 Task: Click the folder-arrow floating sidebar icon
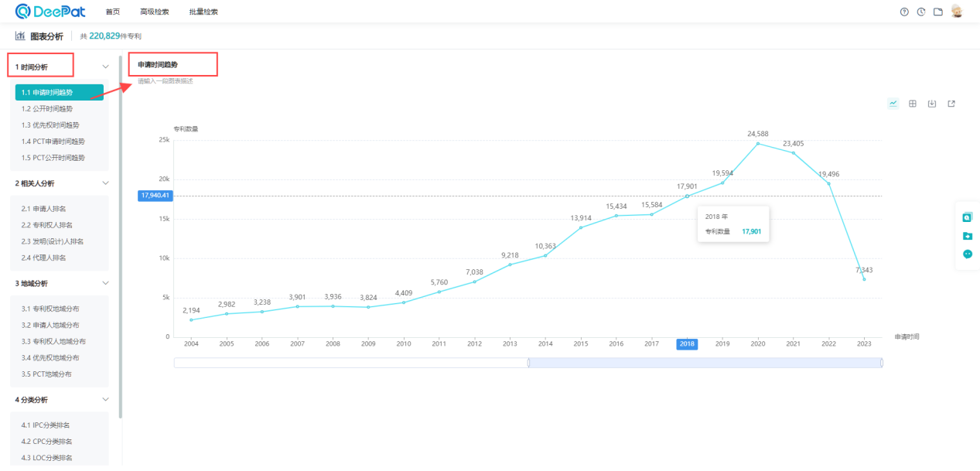point(968,236)
